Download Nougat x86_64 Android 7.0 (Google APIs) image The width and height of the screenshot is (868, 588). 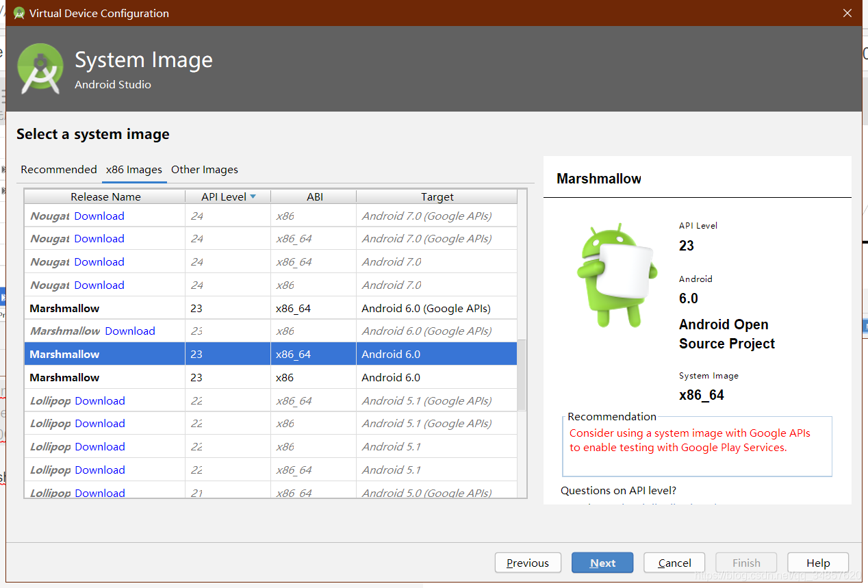pos(99,239)
